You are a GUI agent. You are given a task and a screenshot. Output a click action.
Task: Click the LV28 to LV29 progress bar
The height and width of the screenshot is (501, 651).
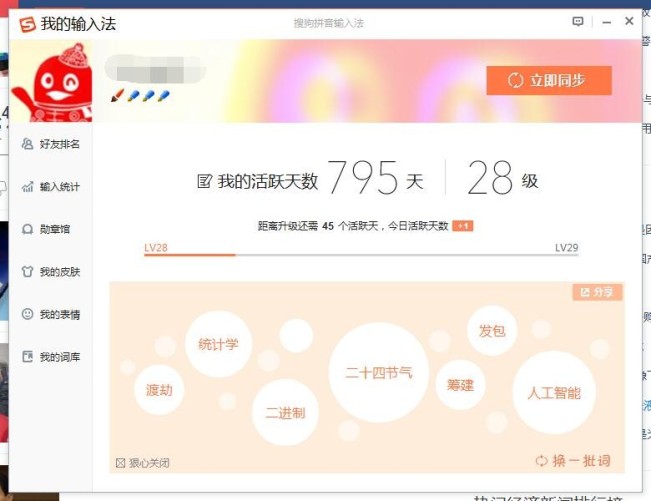pos(361,255)
